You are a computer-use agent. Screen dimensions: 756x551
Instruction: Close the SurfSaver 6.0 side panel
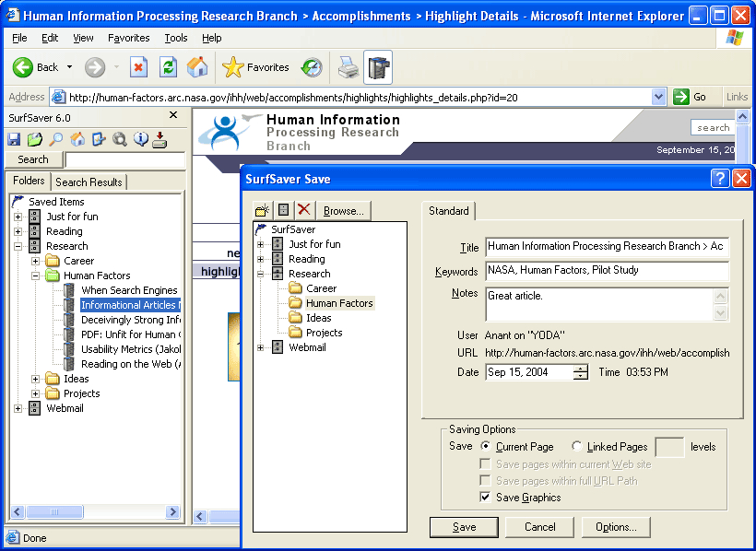coord(173,115)
